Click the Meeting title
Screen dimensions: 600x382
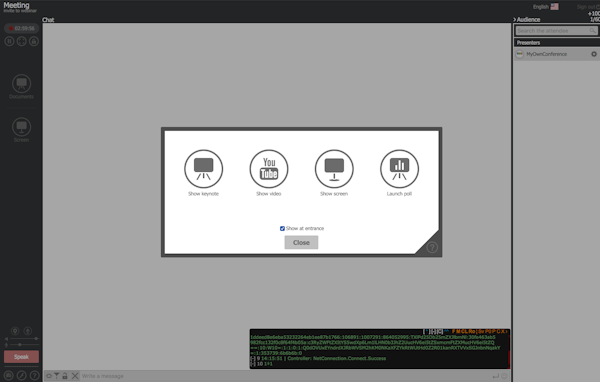pyautogui.click(x=16, y=5)
